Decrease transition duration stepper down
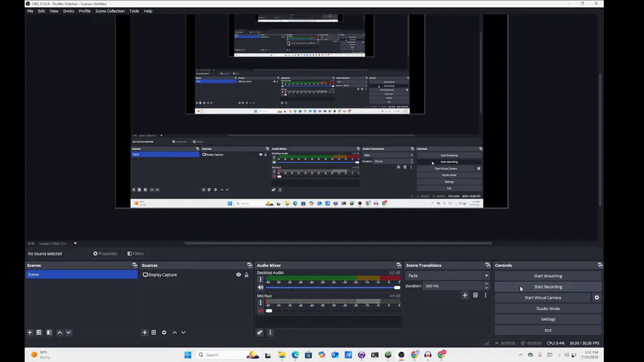The image size is (644, 362). point(487,288)
